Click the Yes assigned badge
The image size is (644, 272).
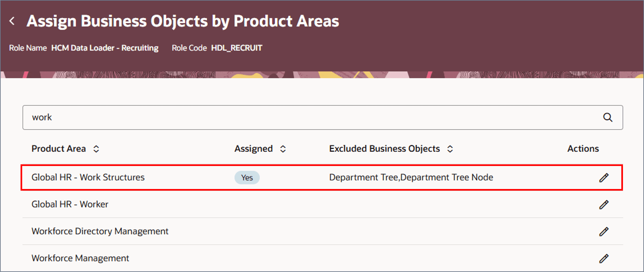(x=247, y=178)
